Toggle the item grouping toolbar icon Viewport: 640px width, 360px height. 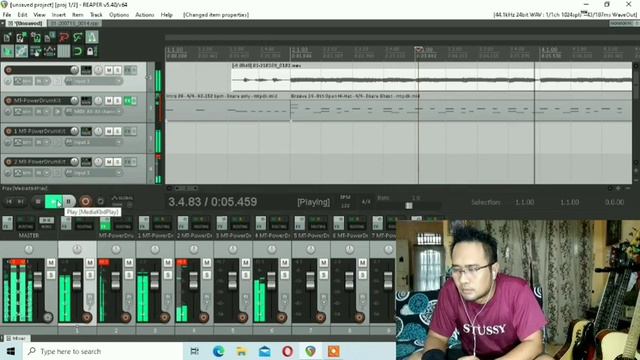21,51
